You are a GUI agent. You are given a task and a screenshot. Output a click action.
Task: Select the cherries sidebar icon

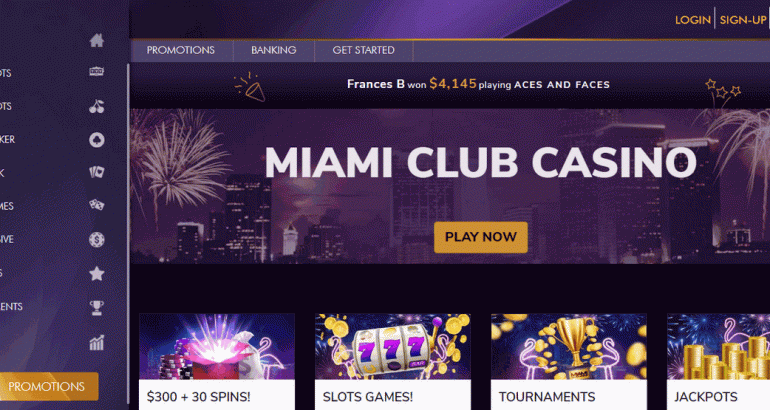coord(97,106)
